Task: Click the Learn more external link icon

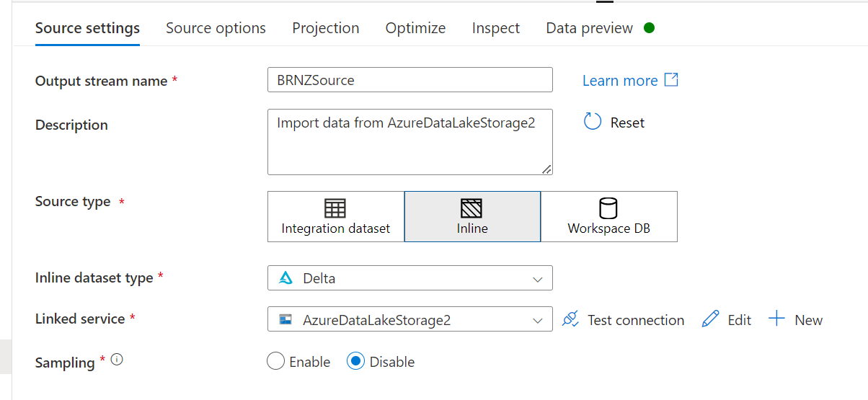Action: (x=671, y=79)
